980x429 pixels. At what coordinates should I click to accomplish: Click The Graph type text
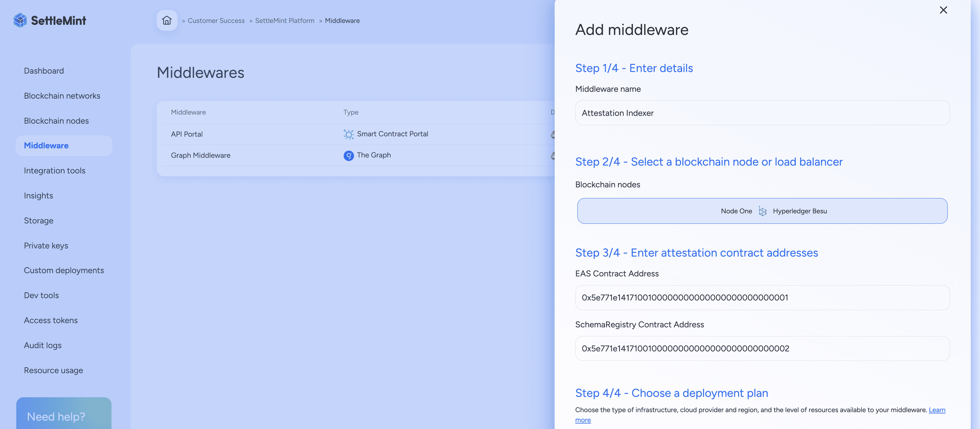point(374,155)
